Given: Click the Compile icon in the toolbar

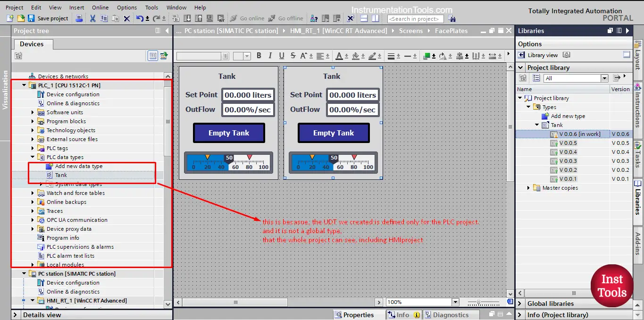Looking at the screenshot, I should coord(175,18).
